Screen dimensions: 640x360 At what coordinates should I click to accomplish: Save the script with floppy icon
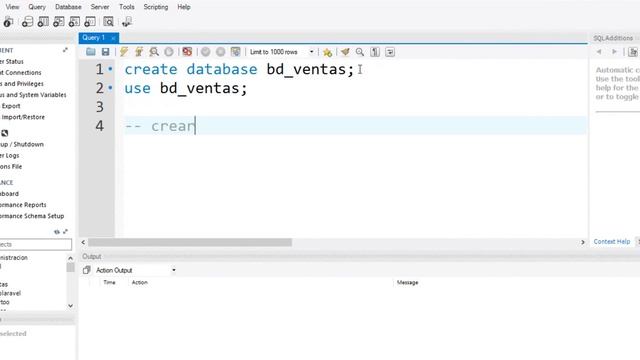tap(105, 52)
